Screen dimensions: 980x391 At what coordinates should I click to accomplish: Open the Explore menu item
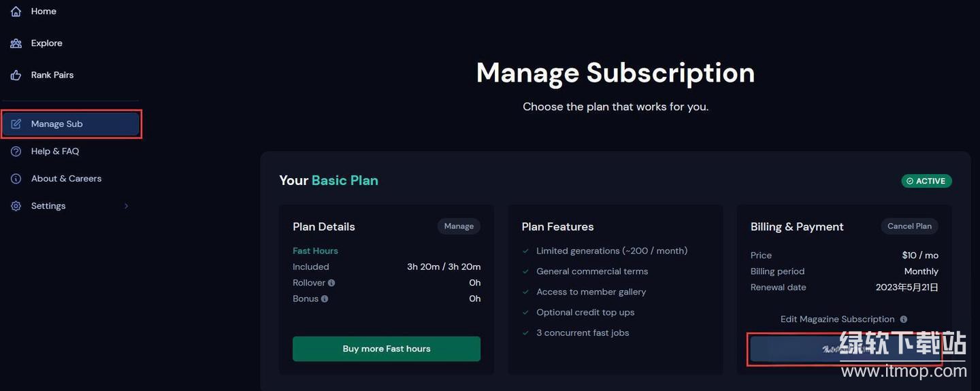tap(46, 44)
